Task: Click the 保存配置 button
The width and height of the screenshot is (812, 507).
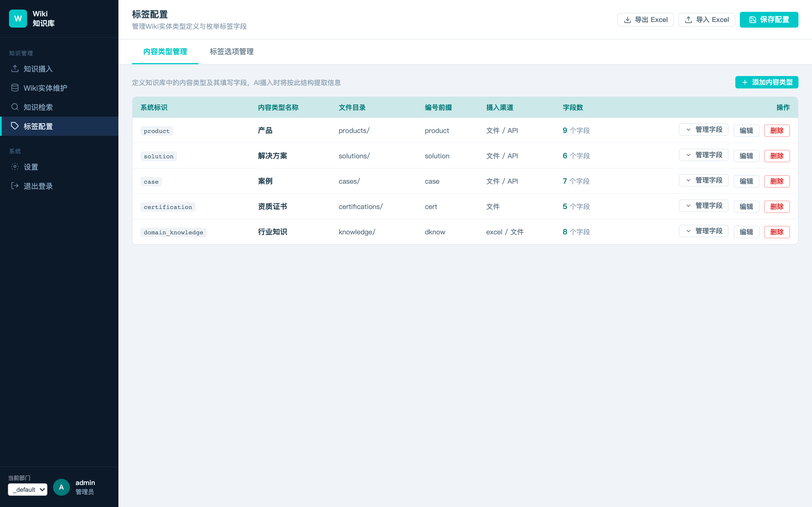Action: pyautogui.click(x=769, y=20)
